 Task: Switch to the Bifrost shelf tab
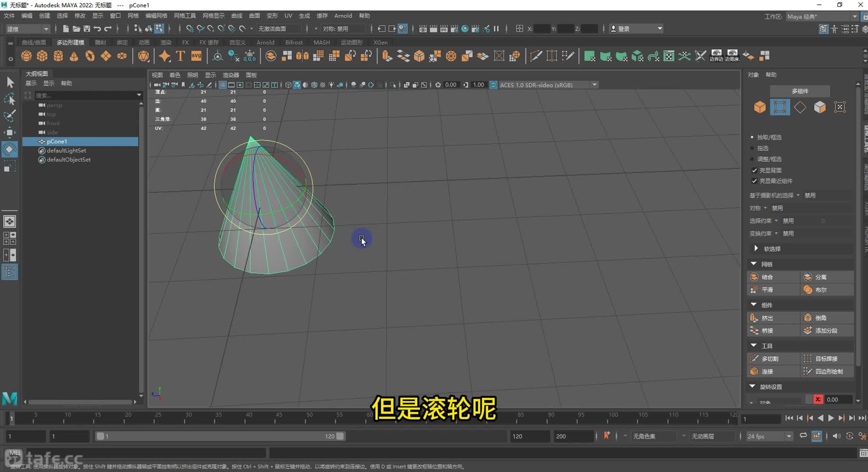point(294,42)
